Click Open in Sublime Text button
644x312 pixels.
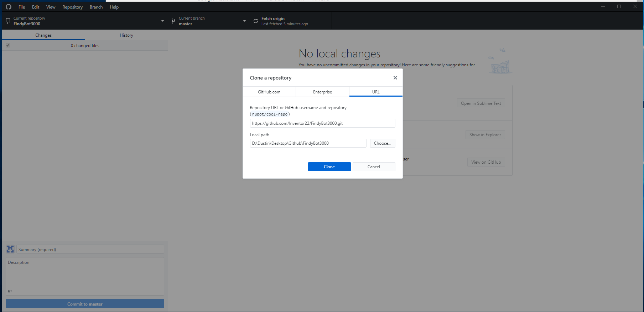[x=481, y=103]
